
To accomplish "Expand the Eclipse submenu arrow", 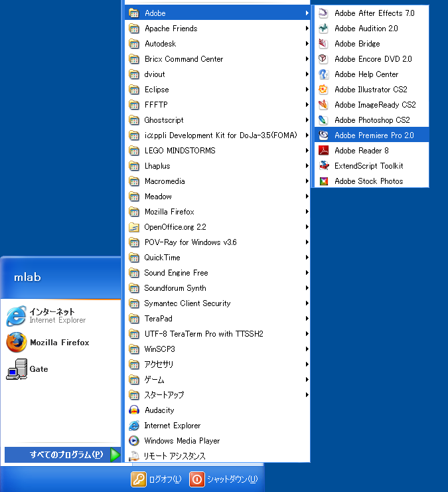I will pyautogui.click(x=307, y=90).
